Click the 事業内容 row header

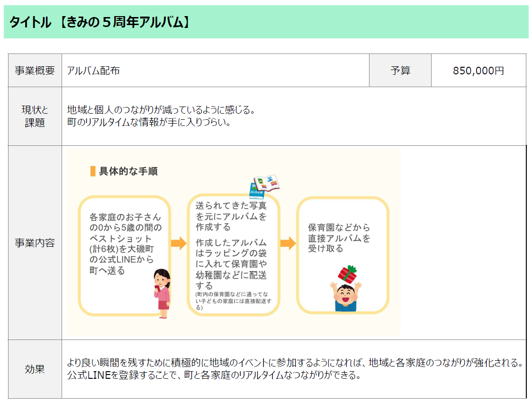coord(35,242)
